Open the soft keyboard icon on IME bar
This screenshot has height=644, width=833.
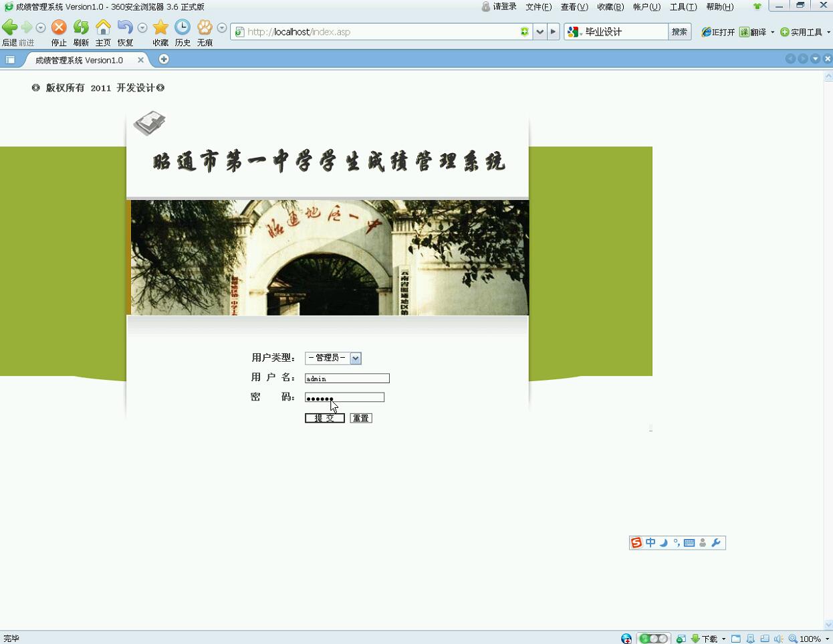pyautogui.click(x=689, y=543)
